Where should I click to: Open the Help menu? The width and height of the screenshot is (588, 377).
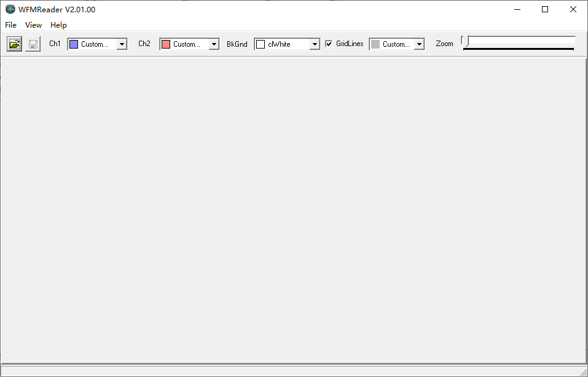click(x=58, y=25)
